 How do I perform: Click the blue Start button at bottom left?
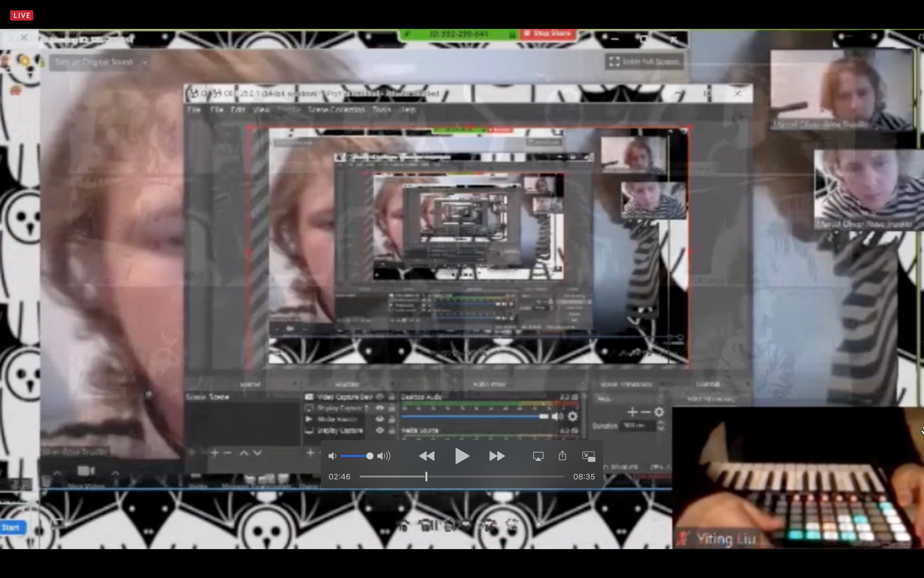(13, 528)
